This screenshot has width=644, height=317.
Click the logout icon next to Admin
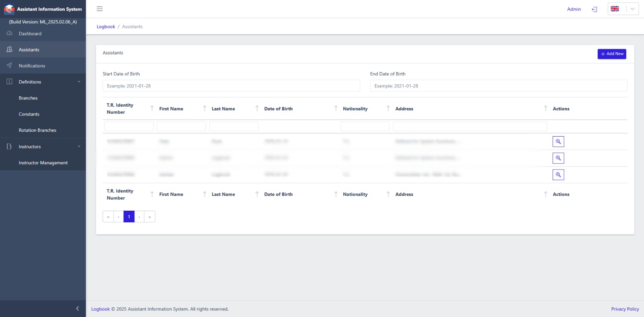coord(594,9)
